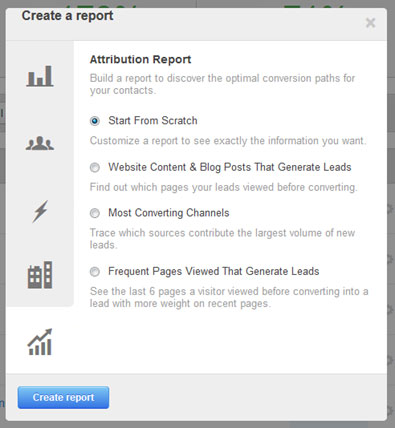Click the 'Create a report' dialog title
The width and height of the screenshot is (395, 428).
[x=68, y=16]
